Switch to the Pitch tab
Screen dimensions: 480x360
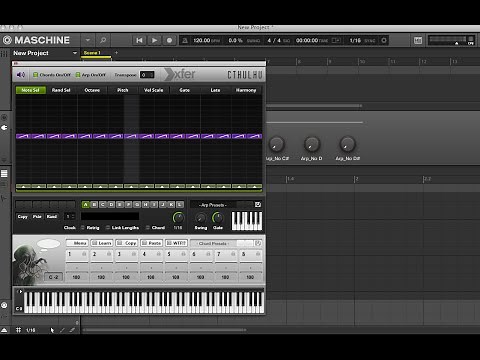(123, 90)
